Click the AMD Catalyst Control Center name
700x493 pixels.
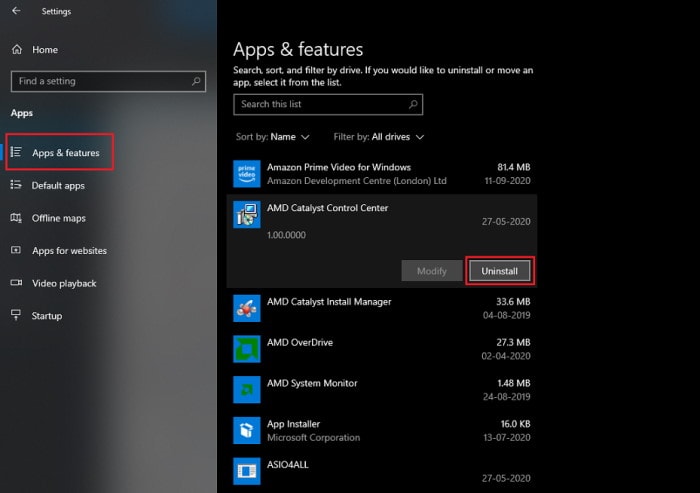point(327,208)
